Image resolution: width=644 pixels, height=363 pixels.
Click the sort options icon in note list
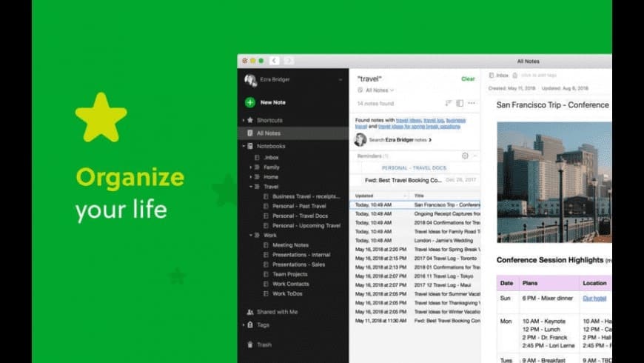tap(448, 103)
